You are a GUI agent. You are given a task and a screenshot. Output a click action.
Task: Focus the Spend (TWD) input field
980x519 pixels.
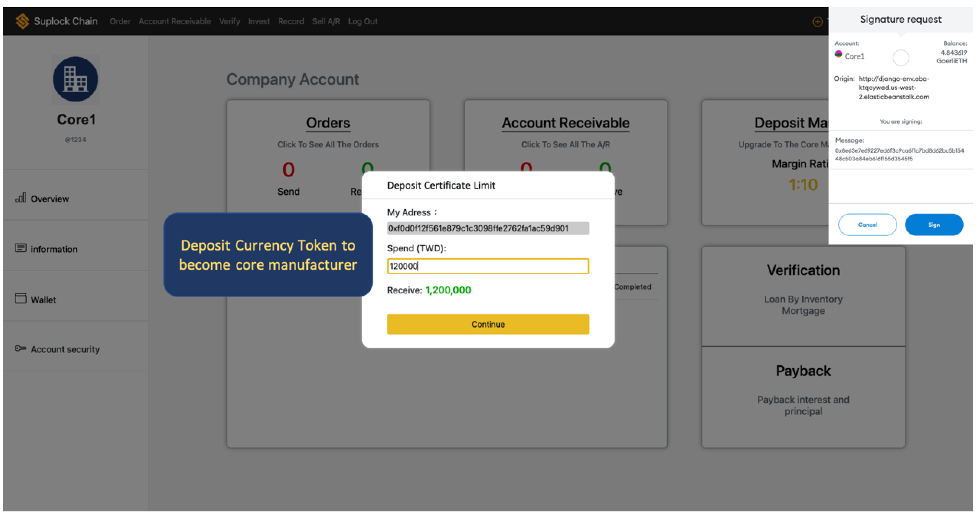(x=488, y=266)
